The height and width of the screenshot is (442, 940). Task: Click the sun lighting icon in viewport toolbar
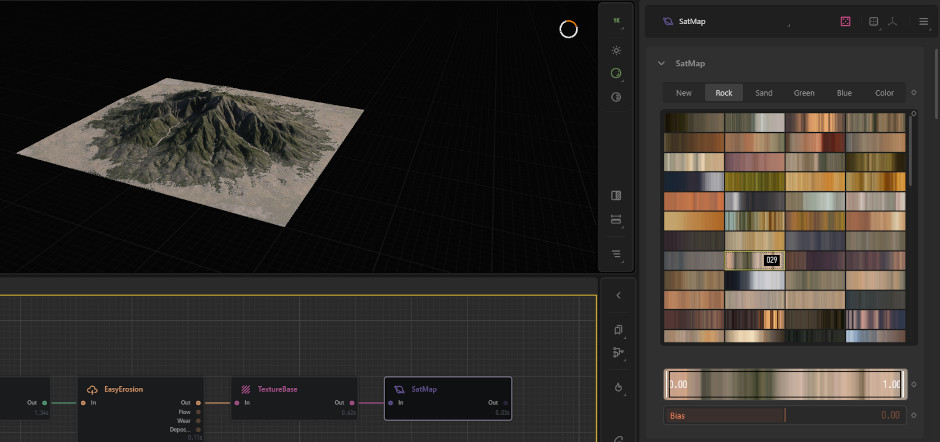click(616, 49)
